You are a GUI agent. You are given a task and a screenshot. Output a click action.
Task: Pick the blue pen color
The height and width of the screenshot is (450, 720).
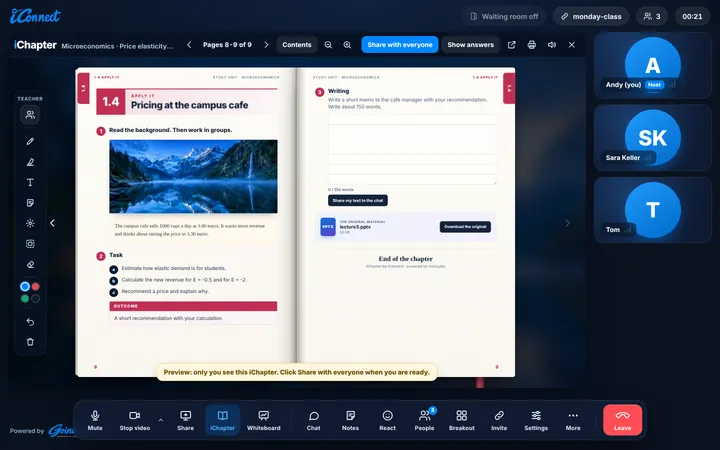pos(25,287)
